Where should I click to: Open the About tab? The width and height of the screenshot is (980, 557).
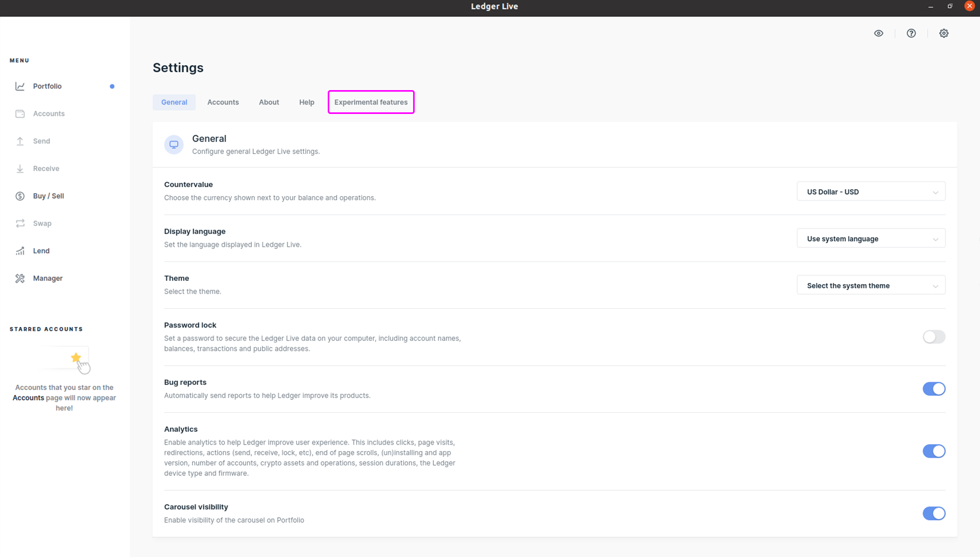[x=269, y=102]
